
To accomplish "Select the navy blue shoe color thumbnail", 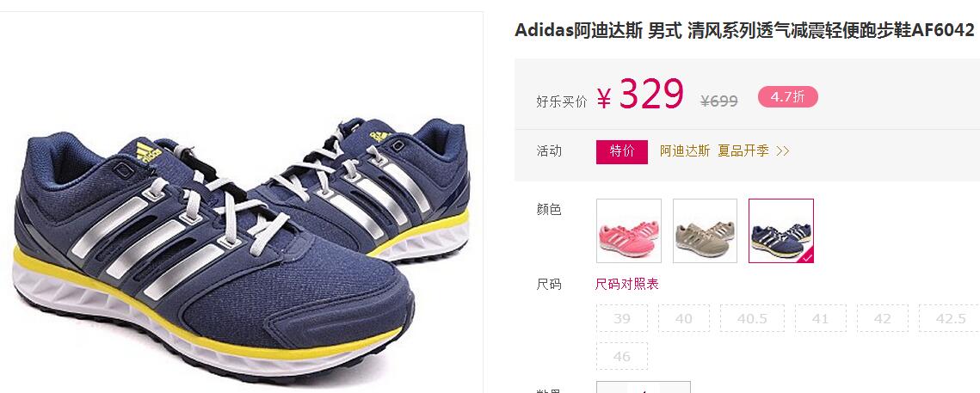I will pyautogui.click(x=781, y=230).
